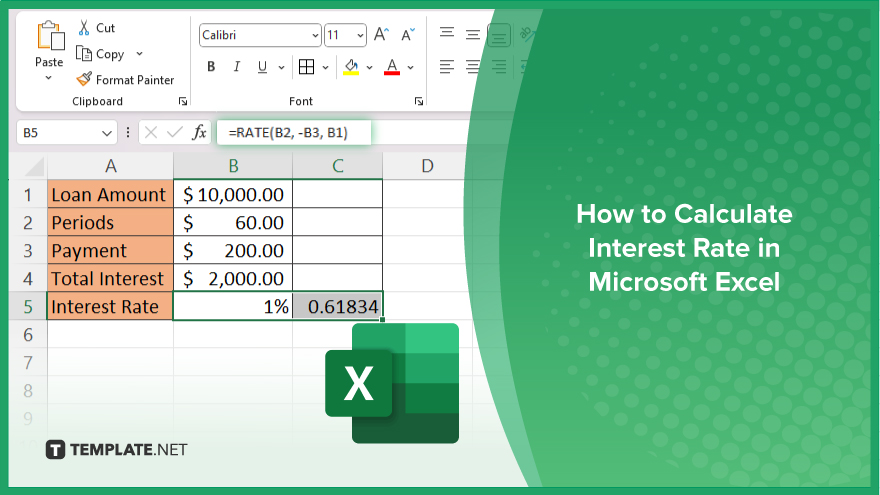Apply the red Font Color
This screenshot has width=880, height=495.
(392, 67)
